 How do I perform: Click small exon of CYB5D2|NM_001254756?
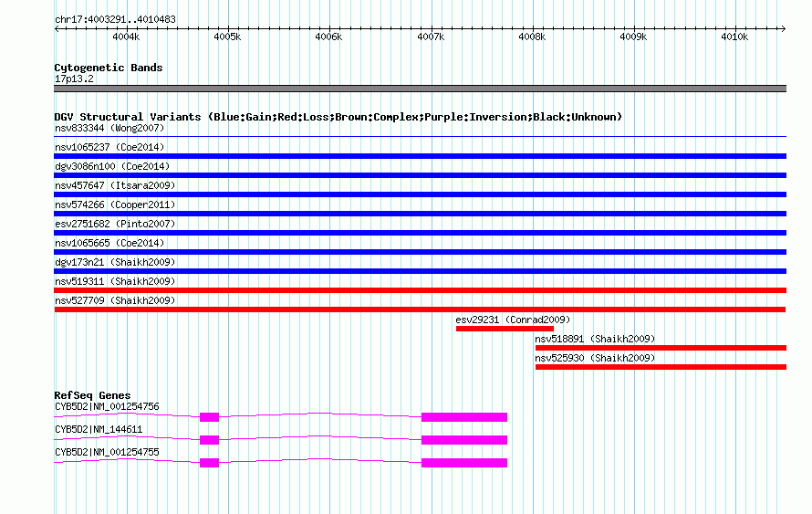click(x=209, y=417)
